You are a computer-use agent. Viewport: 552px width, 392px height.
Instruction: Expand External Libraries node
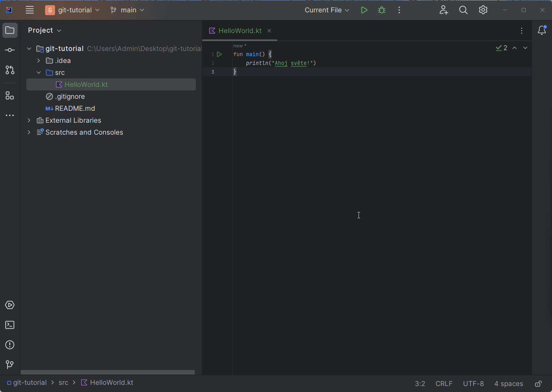(29, 120)
